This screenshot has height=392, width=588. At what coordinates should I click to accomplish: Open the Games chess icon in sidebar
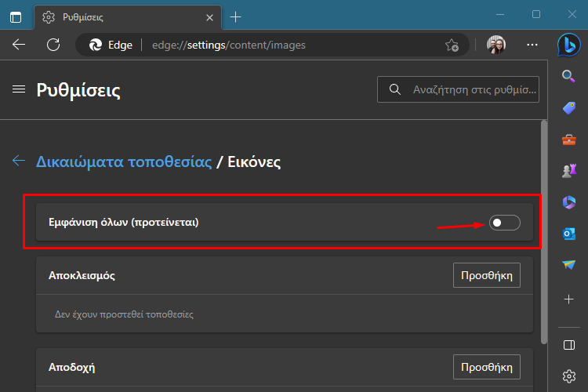(569, 171)
